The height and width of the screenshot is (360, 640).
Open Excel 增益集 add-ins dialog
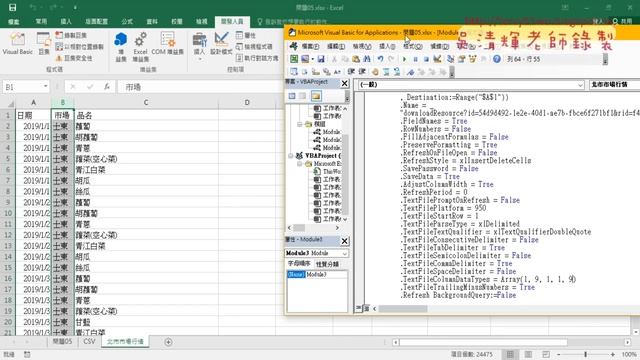point(140,47)
